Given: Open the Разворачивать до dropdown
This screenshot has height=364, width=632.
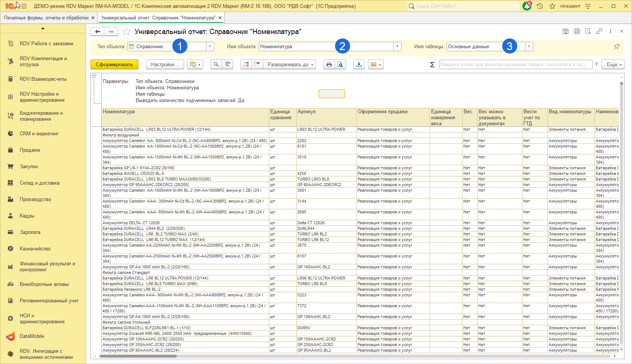Looking at the screenshot, I should click(x=290, y=64).
